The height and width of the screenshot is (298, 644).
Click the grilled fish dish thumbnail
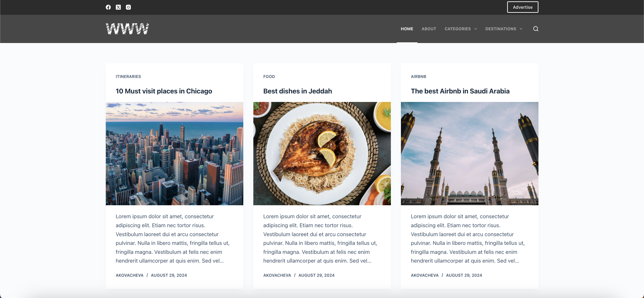pos(322,153)
